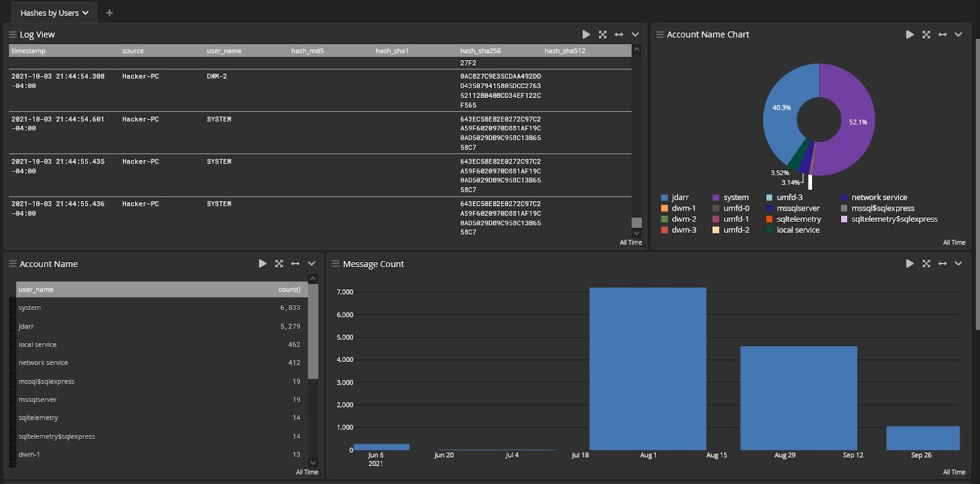Run the Log View panel search

[x=586, y=34]
